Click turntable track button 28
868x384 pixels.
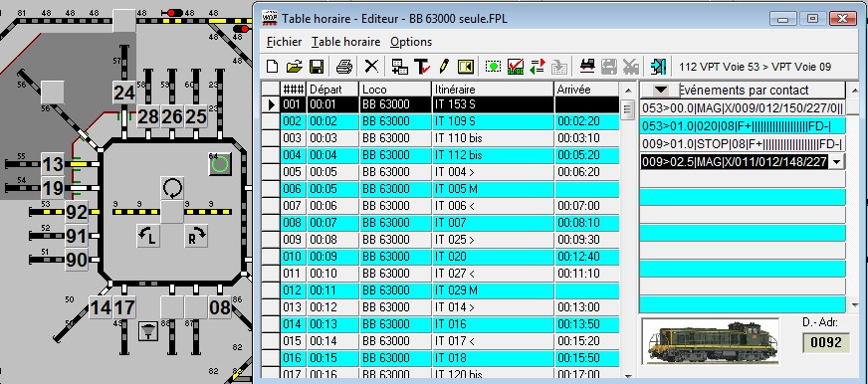click(x=148, y=116)
